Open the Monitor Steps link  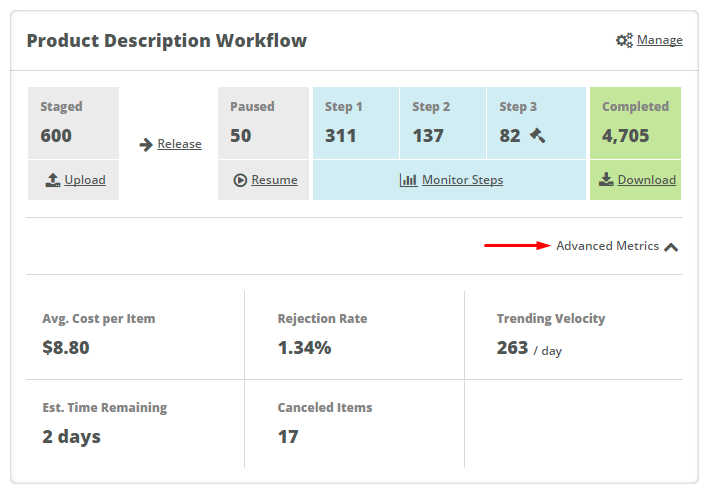(x=462, y=180)
